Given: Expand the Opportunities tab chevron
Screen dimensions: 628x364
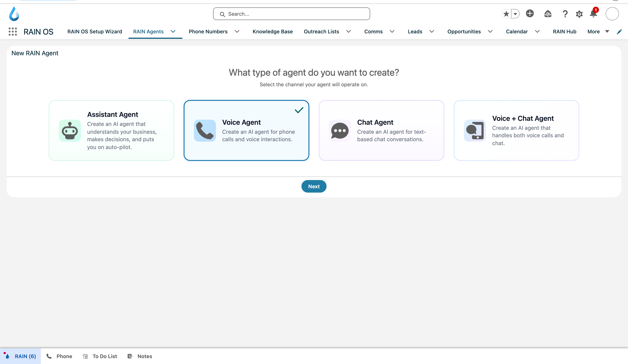Looking at the screenshot, I should coord(490,31).
